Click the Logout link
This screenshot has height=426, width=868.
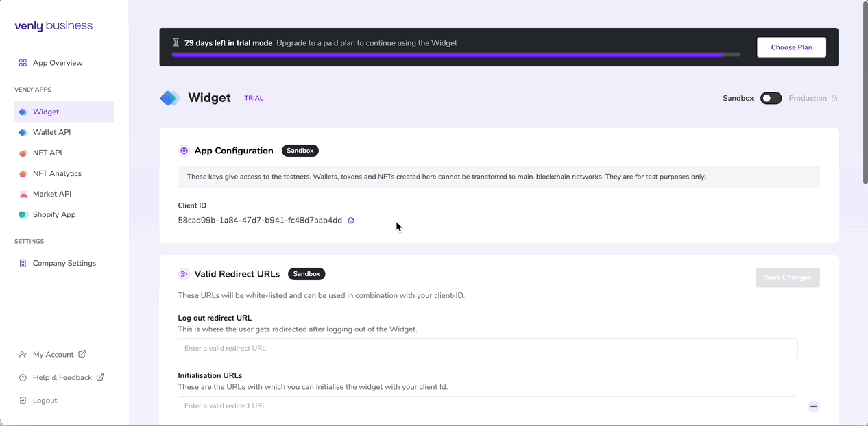(x=45, y=400)
